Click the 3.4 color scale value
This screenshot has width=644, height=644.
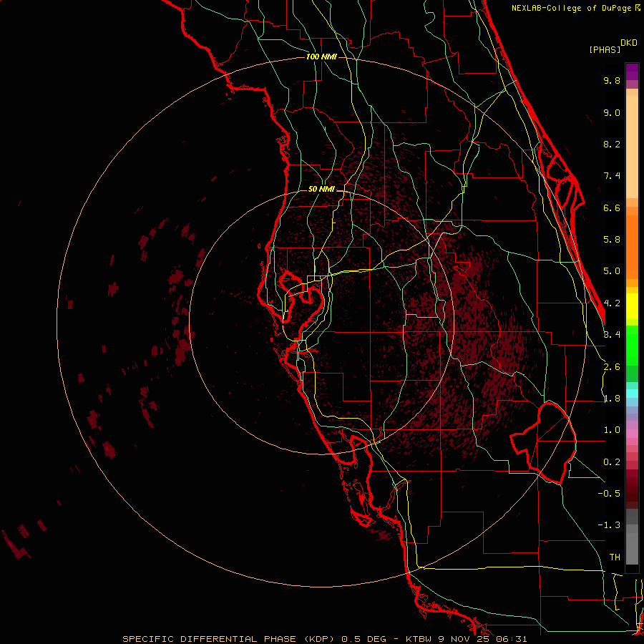click(612, 335)
